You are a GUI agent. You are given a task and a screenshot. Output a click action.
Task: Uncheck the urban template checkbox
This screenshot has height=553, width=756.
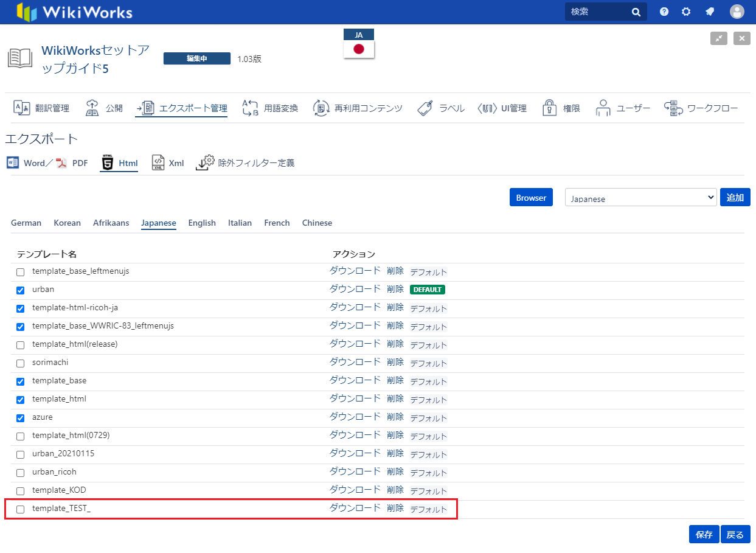(x=20, y=290)
